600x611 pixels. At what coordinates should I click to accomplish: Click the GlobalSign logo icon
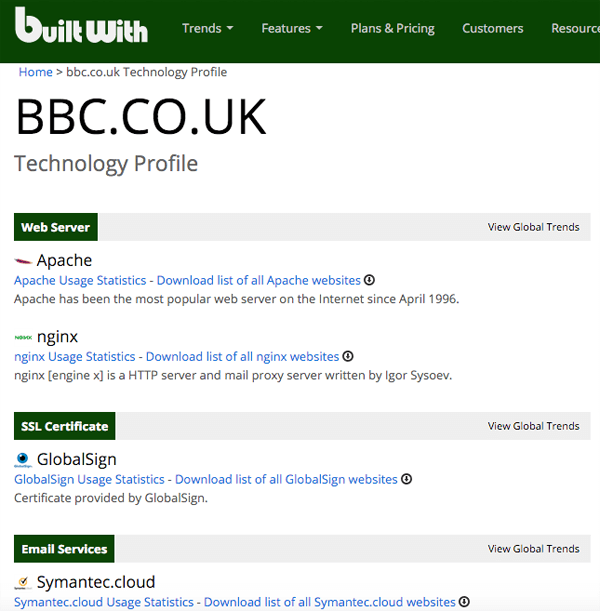23,460
